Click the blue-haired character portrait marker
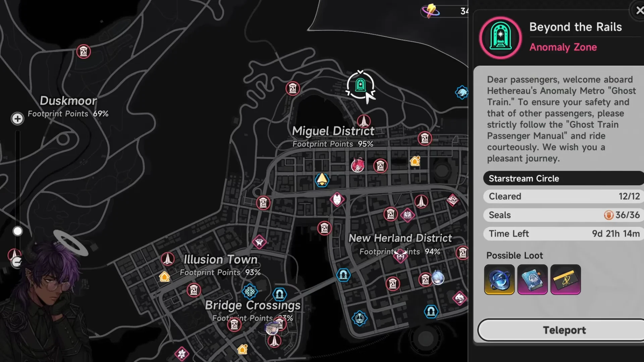Image resolution: width=644 pixels, height=362 pixels. [438, 278]
